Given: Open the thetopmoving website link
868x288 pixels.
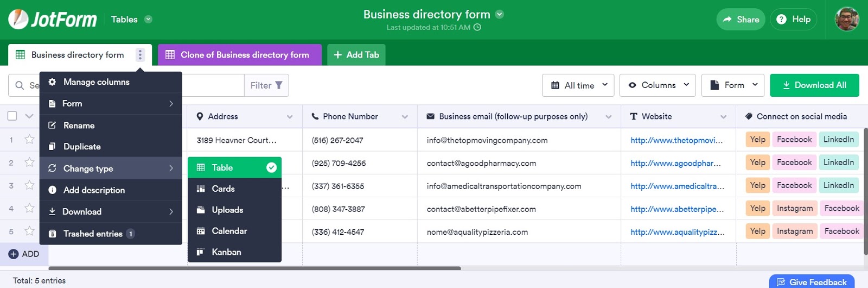Looking at the screenshot, I should [676, 140].
